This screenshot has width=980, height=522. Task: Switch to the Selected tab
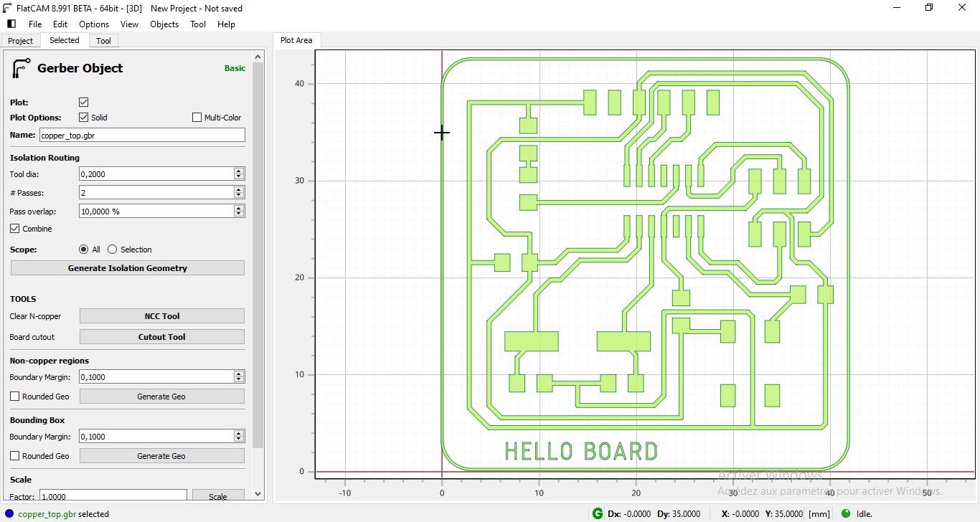point(65,40)
